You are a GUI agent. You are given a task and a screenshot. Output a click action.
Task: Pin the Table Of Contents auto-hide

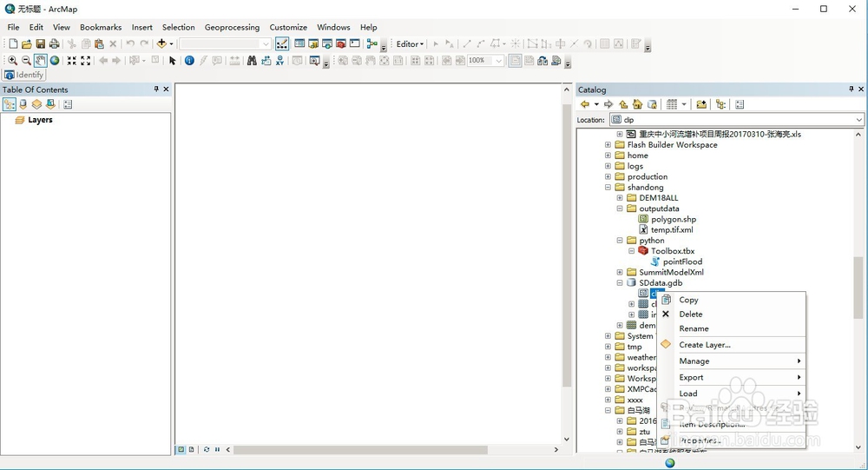[156, 89]
